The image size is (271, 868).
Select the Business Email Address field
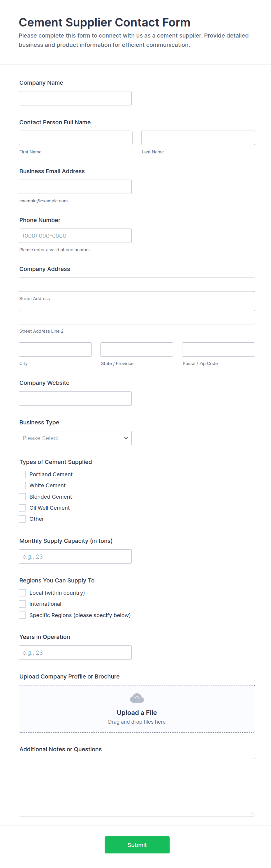point(75,187)
